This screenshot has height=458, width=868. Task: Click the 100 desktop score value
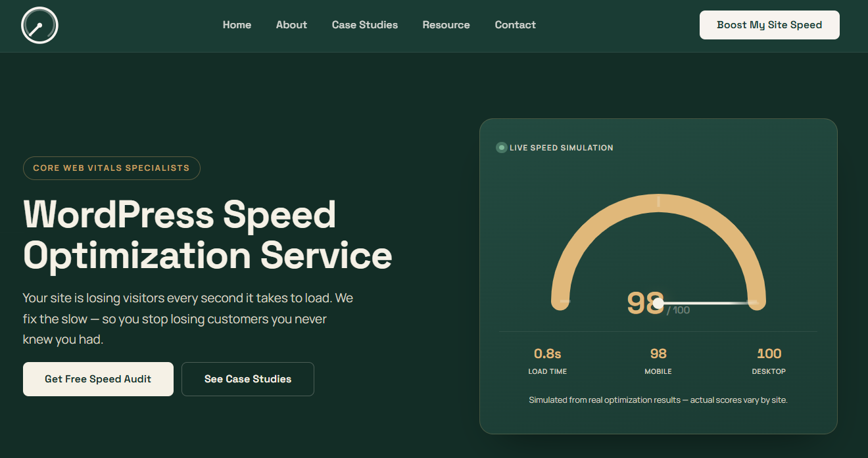click(769, 354)
